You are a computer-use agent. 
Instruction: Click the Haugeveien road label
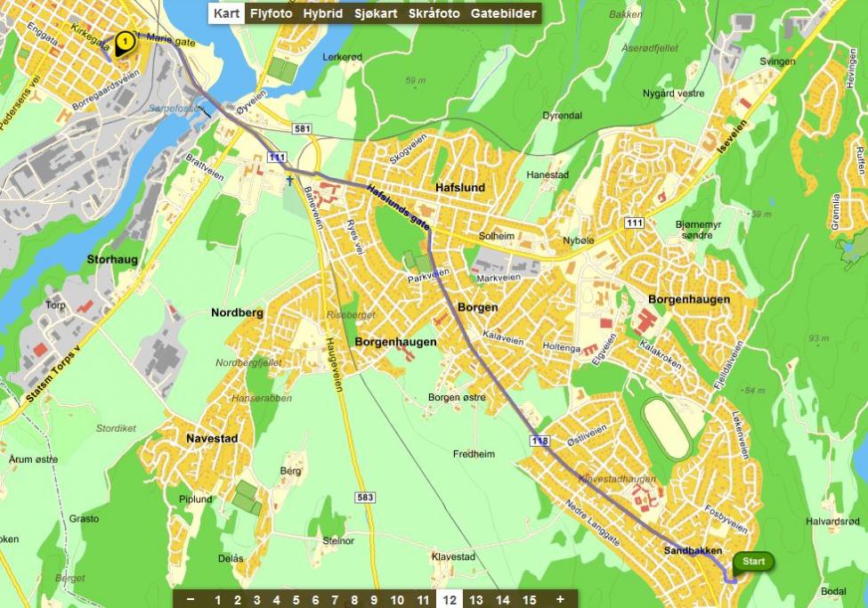[335, 364]
